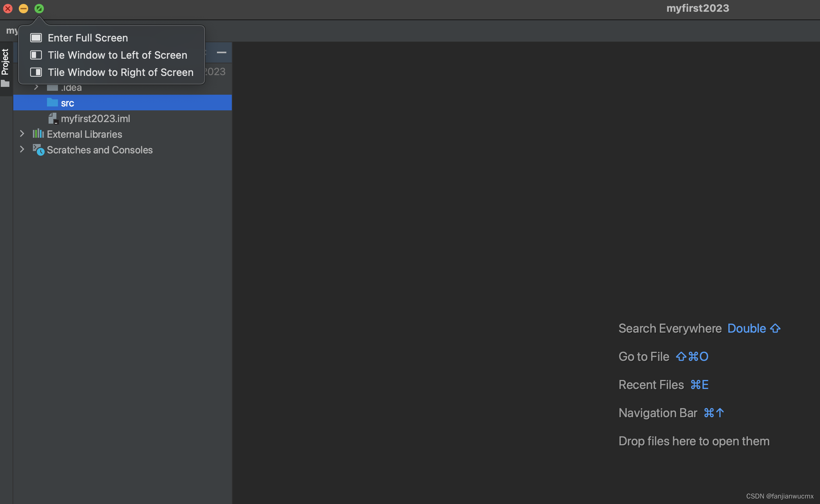
Task: Minimize window with the yellow button
Action: point(23,8)
